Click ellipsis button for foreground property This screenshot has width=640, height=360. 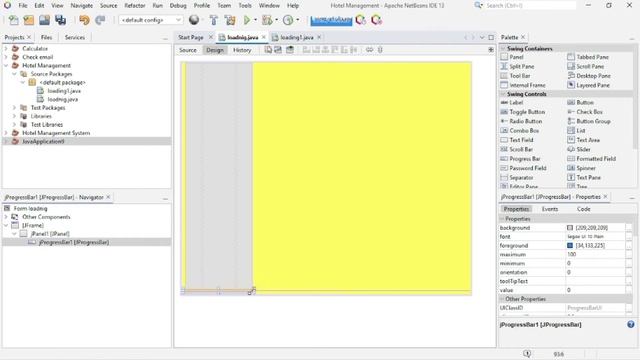pos(629,246)
